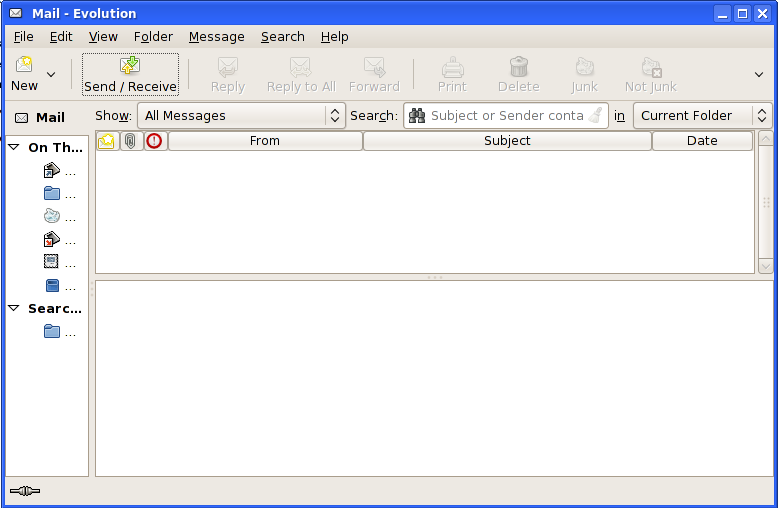
Task: Open the Edit menu
Action: [x=61, y=37]
